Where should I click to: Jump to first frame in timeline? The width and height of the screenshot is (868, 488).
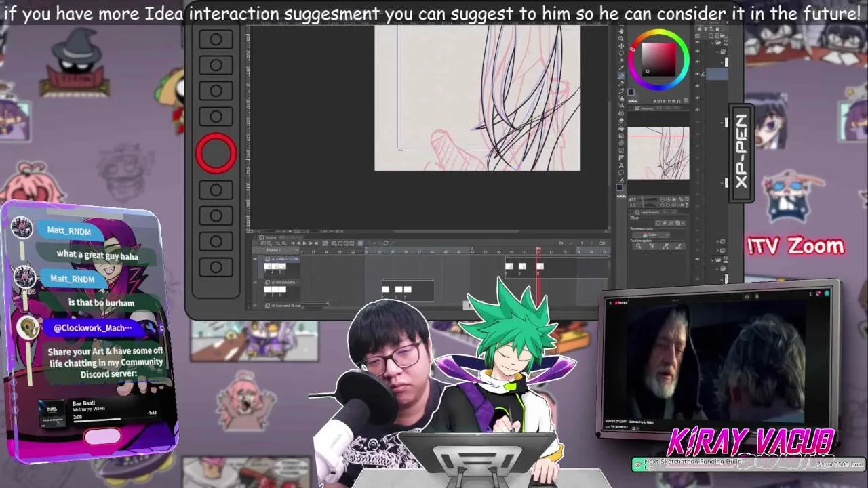[293, 243]
